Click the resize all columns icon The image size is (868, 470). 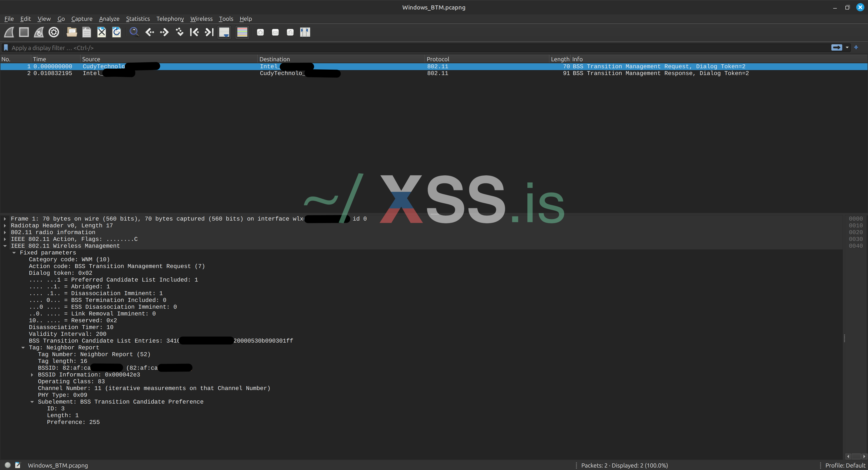[305, 32]
